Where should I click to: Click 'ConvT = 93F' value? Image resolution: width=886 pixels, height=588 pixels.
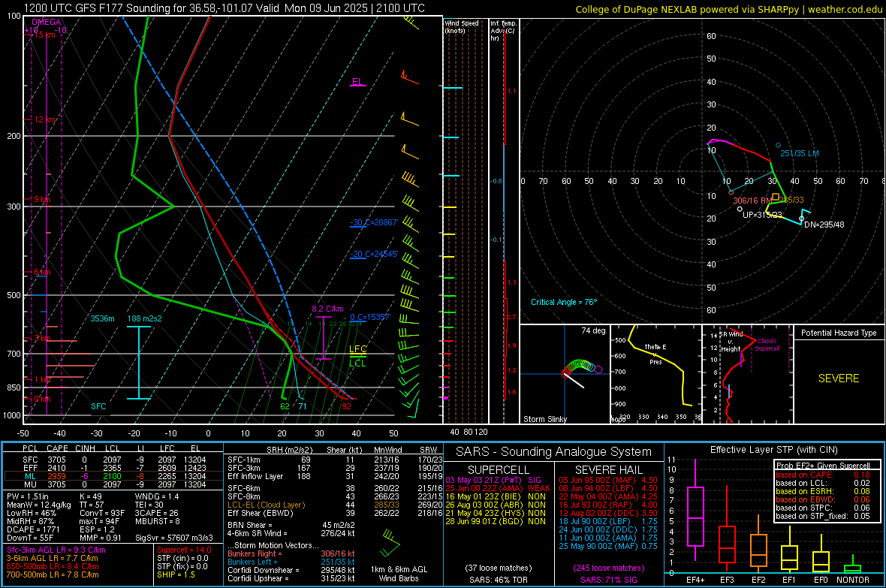(x=102, y=514)
